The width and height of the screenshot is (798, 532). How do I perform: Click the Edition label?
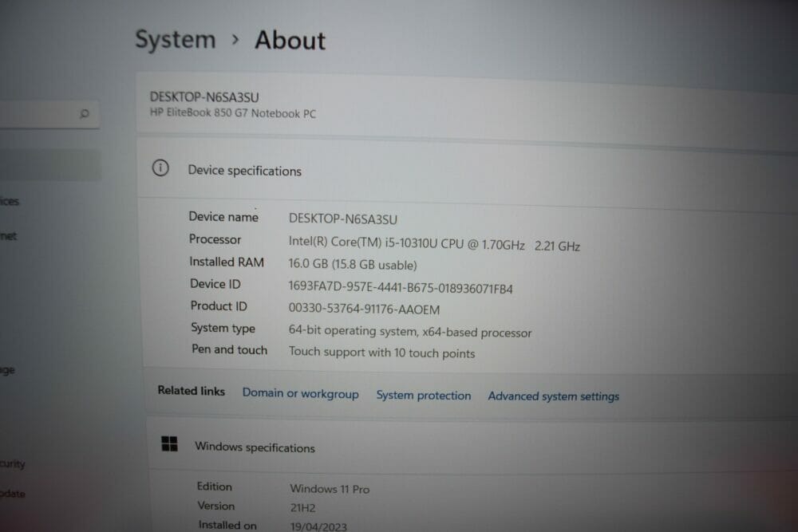[x=214, y=487]
